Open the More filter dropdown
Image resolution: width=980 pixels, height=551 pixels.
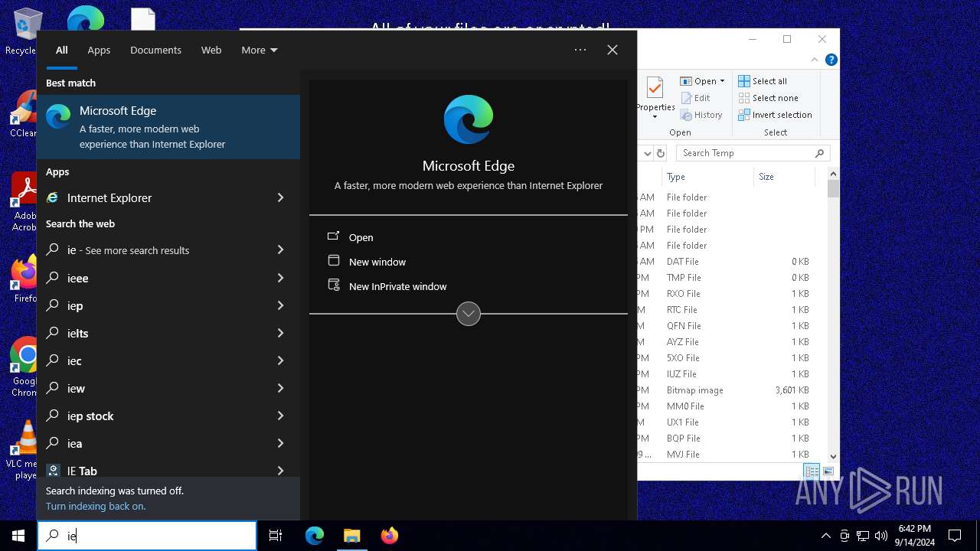click(260, 50)
